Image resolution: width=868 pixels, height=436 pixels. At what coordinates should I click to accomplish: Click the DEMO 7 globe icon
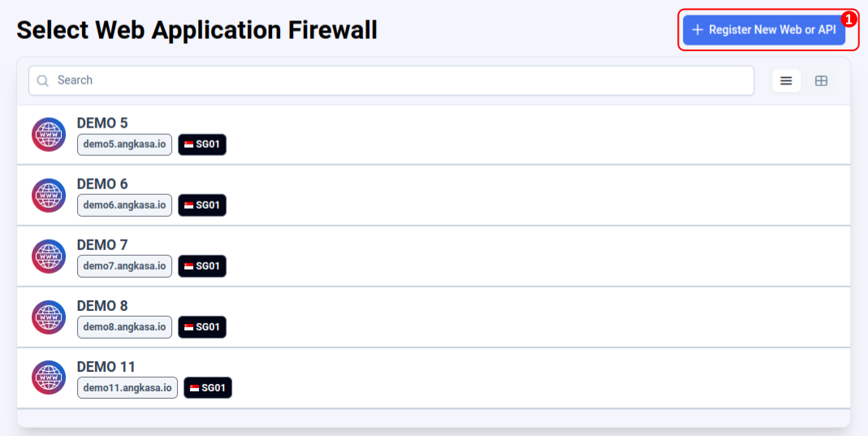point(49,257)
